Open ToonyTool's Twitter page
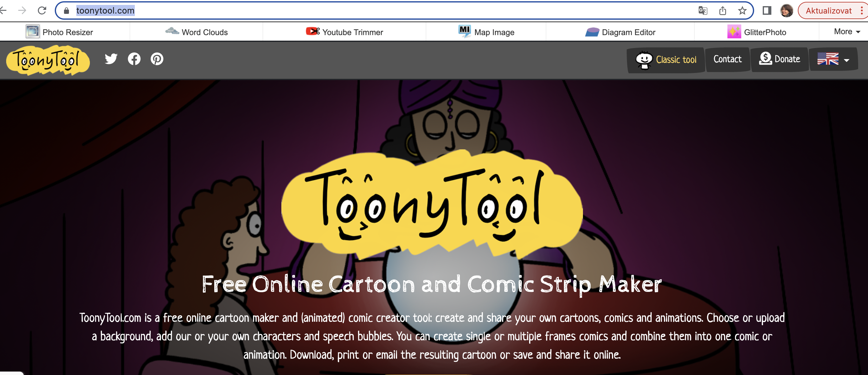868x375 pixels. [x=111, y=59]
